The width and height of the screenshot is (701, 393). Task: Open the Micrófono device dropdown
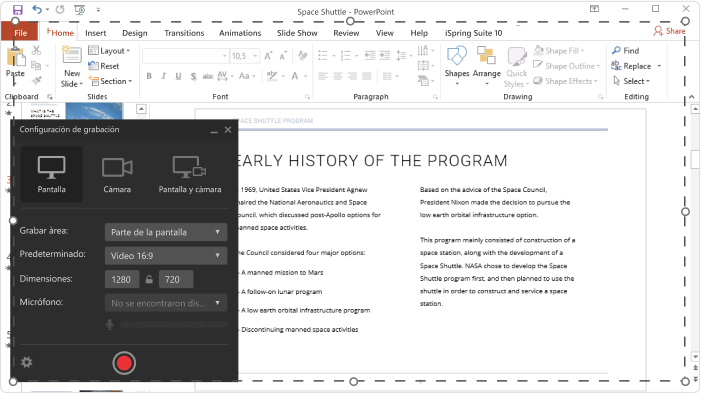tap(166, 303)
